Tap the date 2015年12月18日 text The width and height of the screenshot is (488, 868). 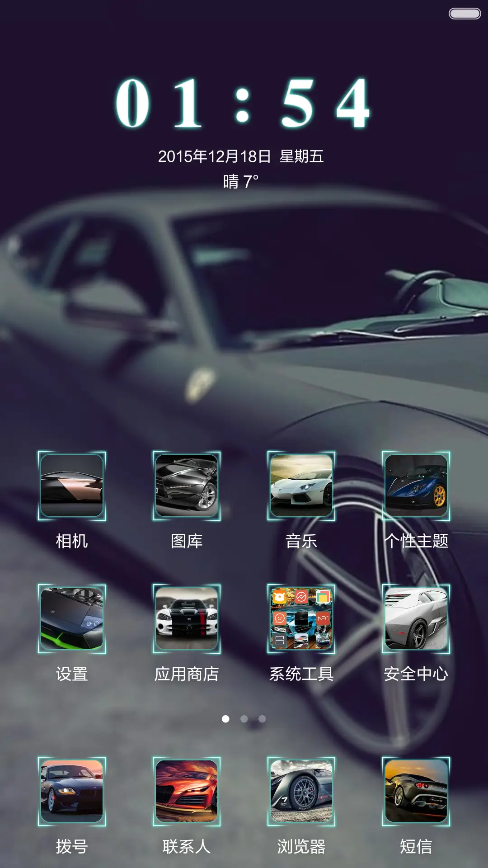click(214, 156)
